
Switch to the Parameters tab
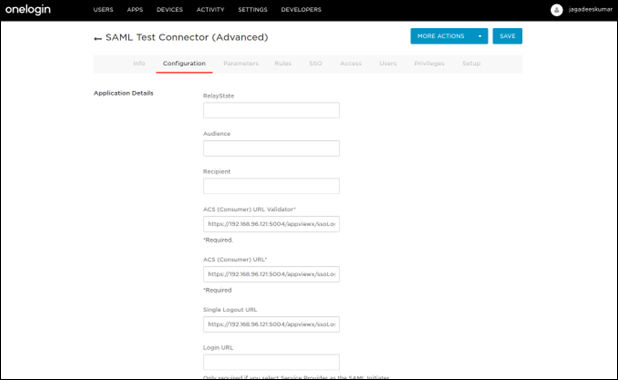click(x=241, y=63)
